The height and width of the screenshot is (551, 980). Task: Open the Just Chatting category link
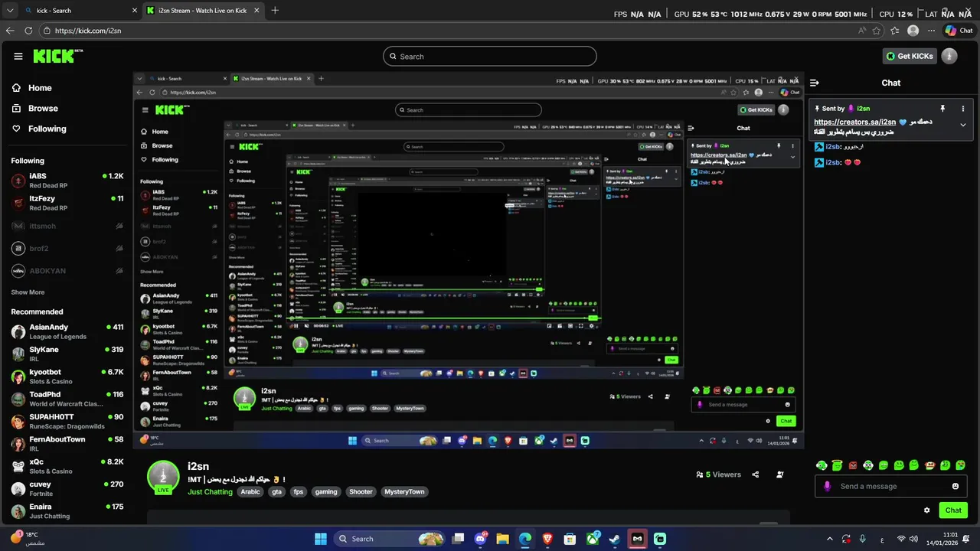210,492
